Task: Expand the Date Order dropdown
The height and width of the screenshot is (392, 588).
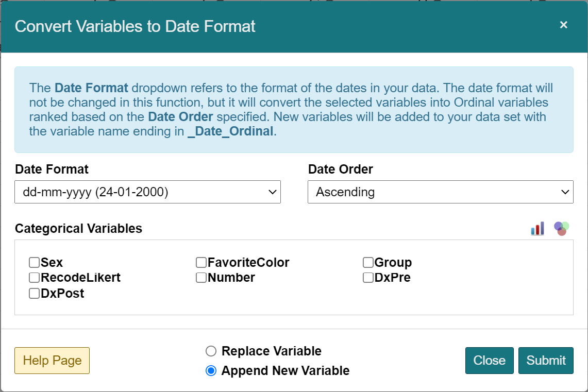Action: pos(440,192)
